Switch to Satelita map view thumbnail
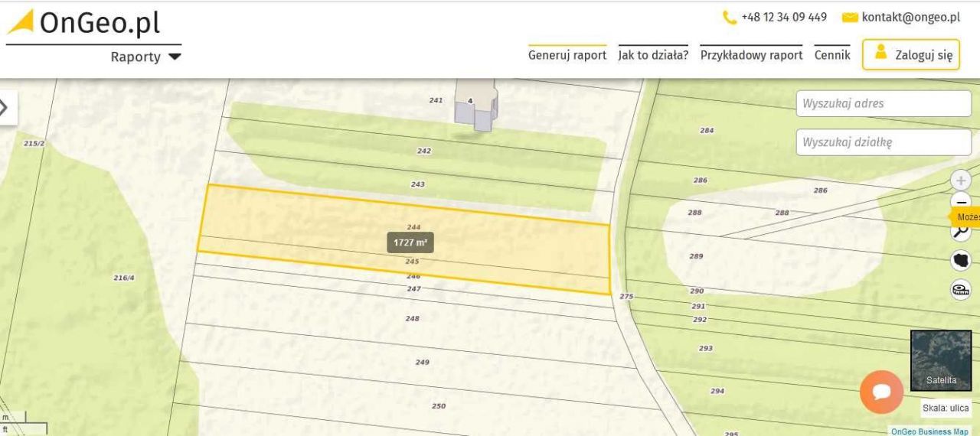 (x=941, y=360)
